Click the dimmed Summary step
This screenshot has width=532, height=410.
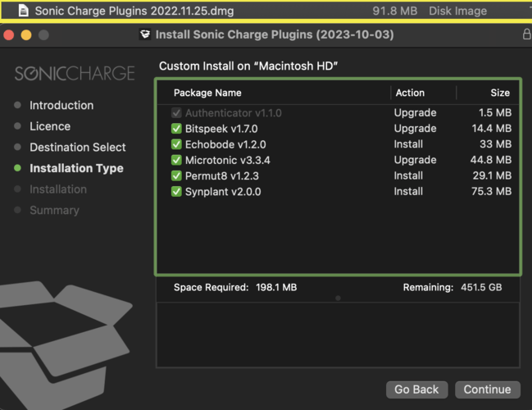54,210
